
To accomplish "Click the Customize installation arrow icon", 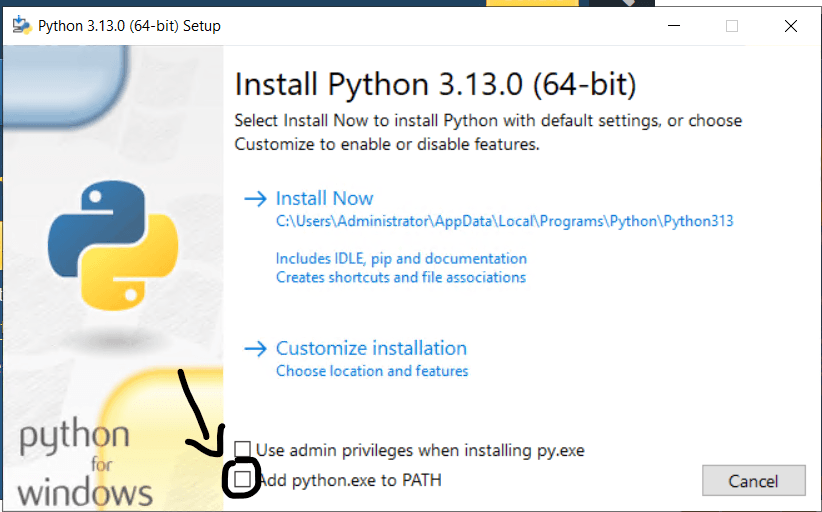I will (x=255, y=348).
